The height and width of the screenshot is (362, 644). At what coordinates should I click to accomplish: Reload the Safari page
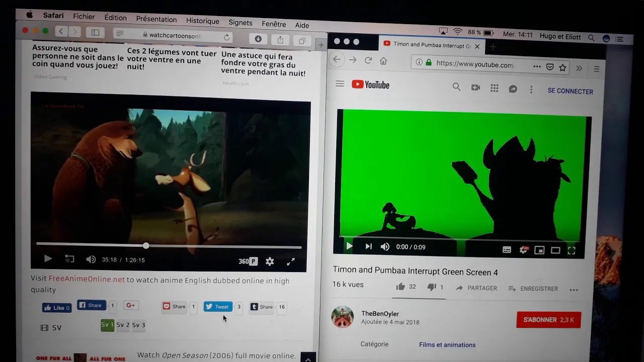coord(226,38)
